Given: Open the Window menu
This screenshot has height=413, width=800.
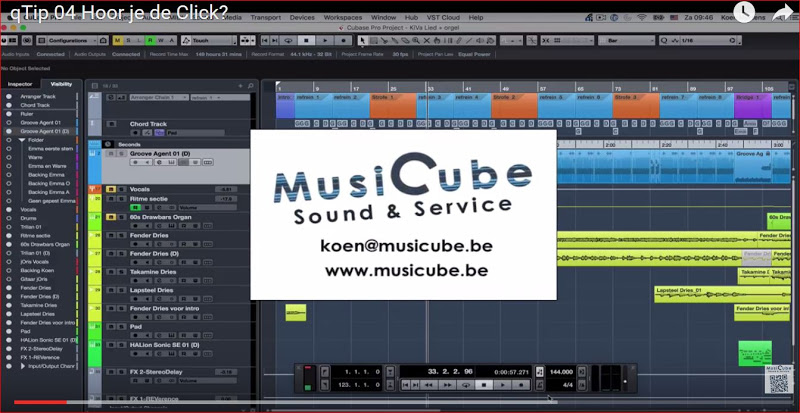Looking at the screenshot, I should click(x=383, y=17).
